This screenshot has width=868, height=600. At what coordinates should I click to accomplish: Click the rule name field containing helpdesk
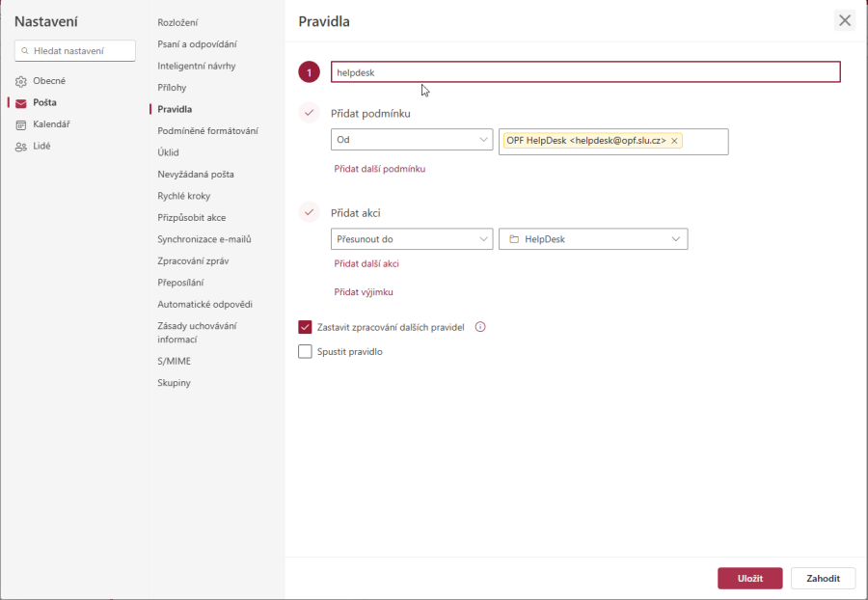click(x=585, y=72)
